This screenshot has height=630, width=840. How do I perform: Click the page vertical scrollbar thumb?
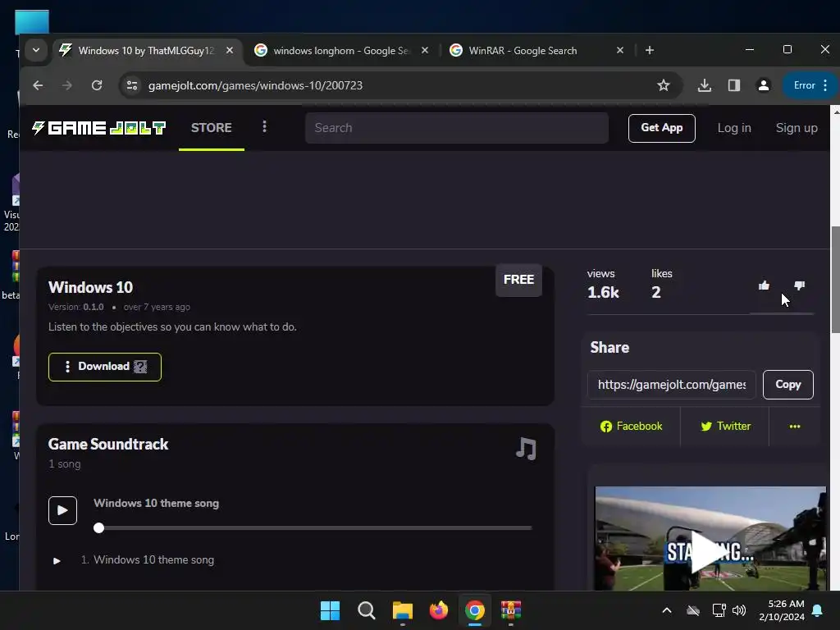coord(835,280)
